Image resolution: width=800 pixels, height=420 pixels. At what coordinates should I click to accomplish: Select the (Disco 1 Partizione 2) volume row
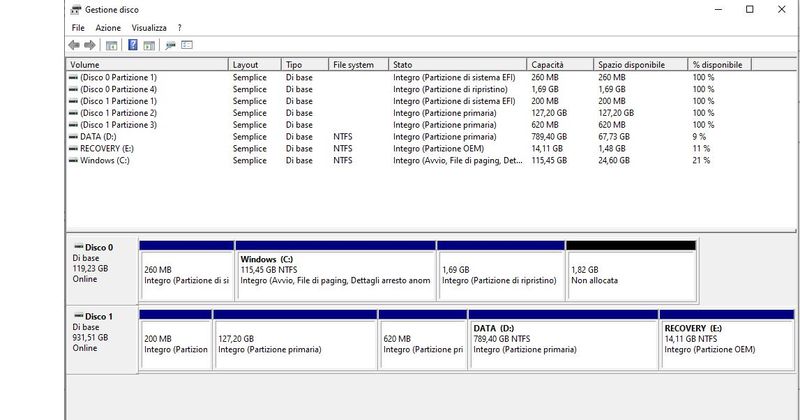409,113
